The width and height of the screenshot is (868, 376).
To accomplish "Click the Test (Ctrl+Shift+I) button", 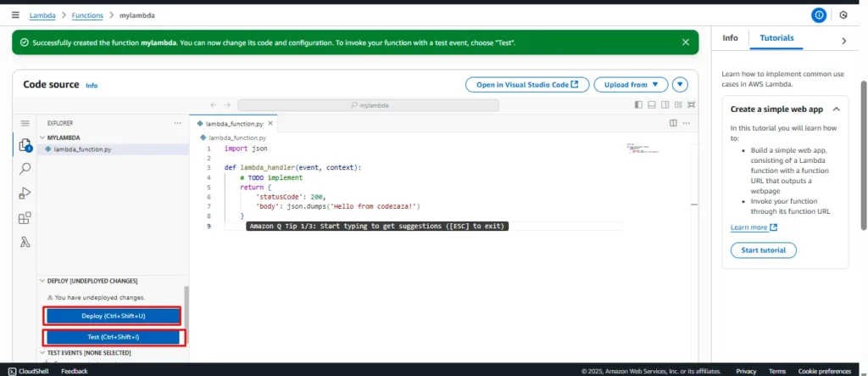I will click(113, 337).
